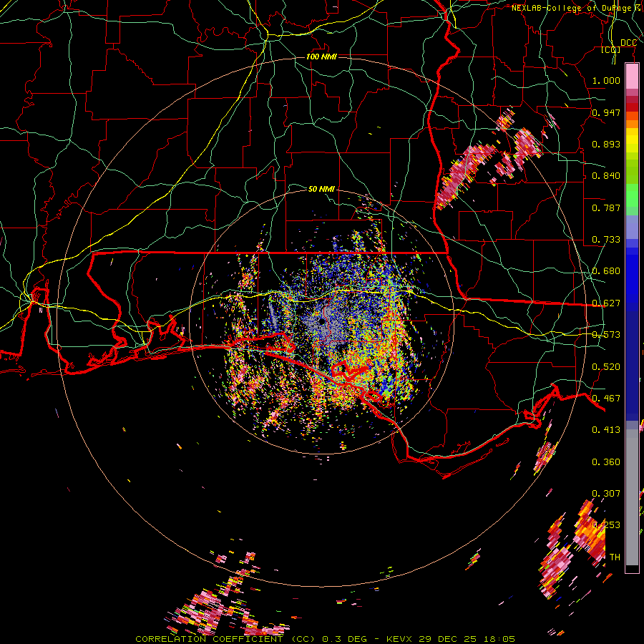The height and width of the screenshot is (644, 644).
Task: Click the TH label at the legend's bottom
Action: tap(615, 557)
